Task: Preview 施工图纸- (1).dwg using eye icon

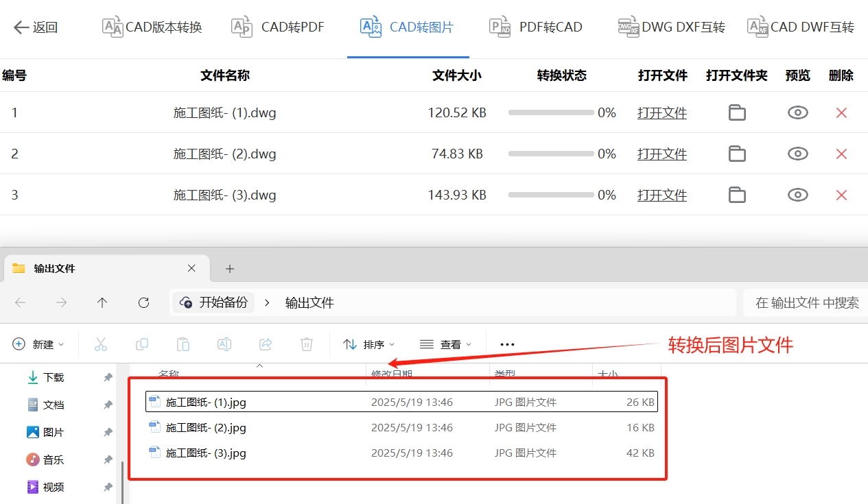Action: point(797,113)
